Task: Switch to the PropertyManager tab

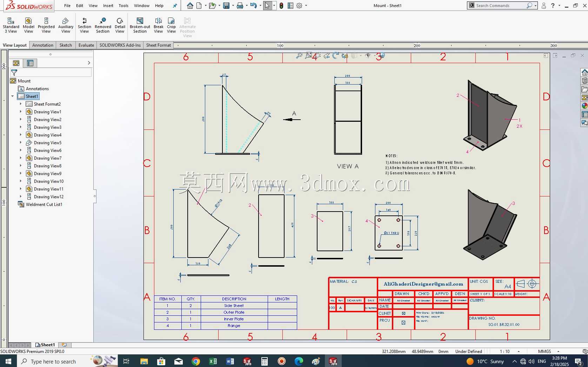Action: point(30,63)
